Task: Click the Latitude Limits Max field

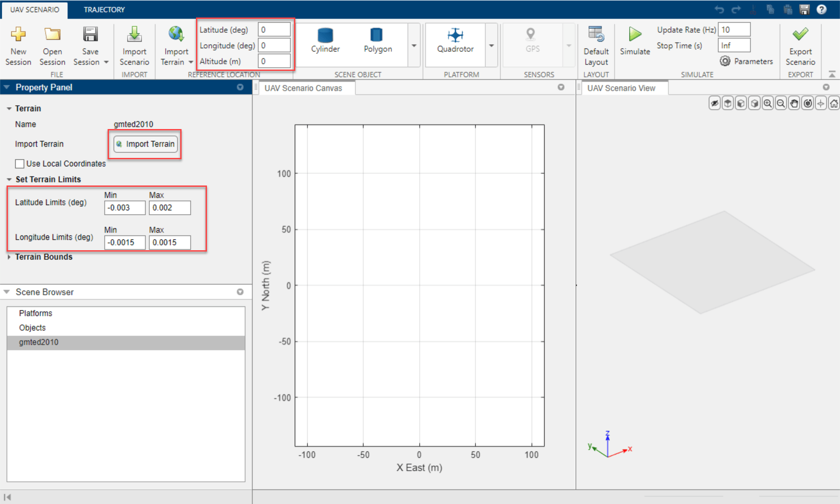Action: 170,208
